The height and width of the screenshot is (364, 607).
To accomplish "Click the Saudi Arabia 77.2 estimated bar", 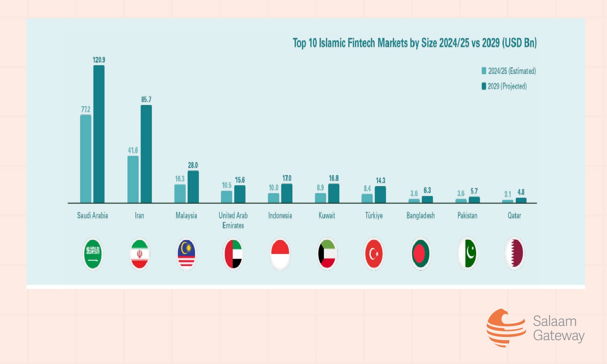I will coord(86,159).
